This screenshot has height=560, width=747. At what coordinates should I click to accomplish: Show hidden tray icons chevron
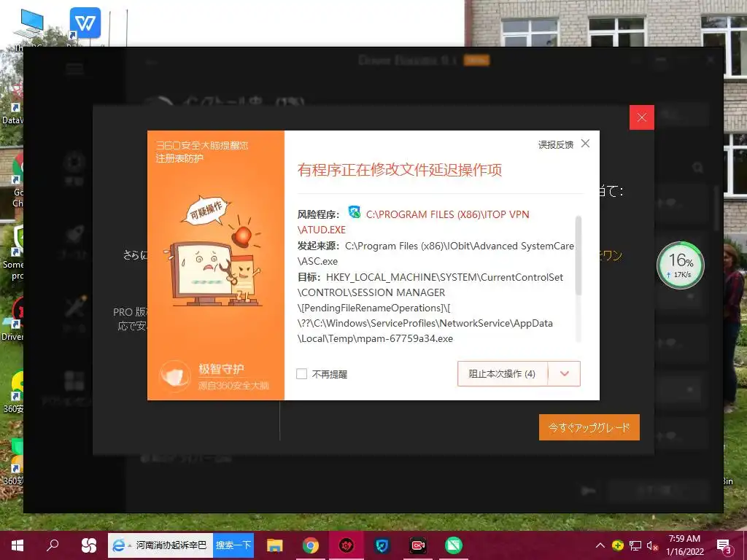600,545
